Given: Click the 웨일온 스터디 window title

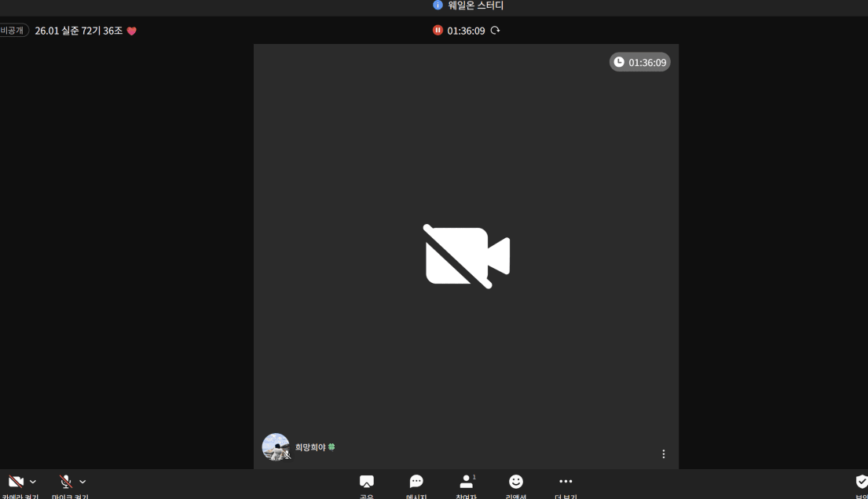Looking at the screenshot, I should point(476,6).
